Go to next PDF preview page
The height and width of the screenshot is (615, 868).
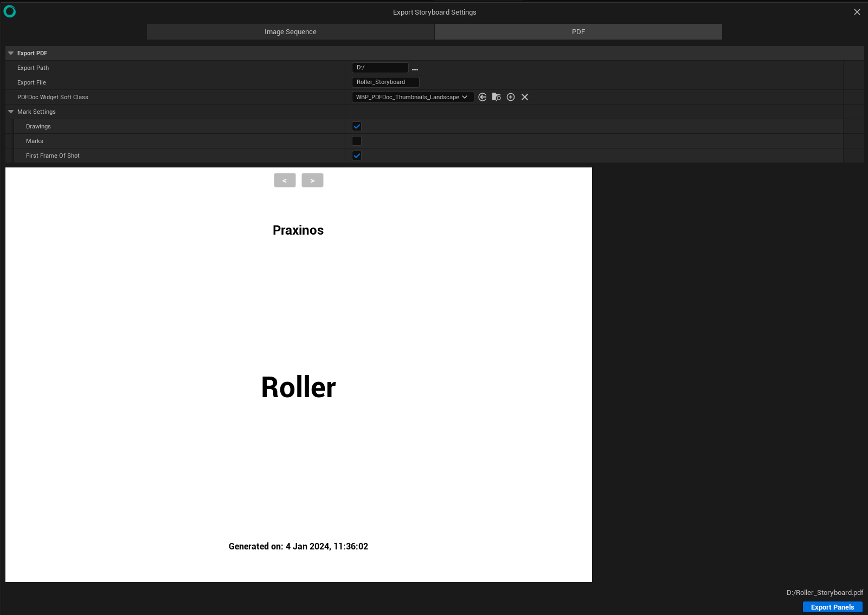[312, 180]
